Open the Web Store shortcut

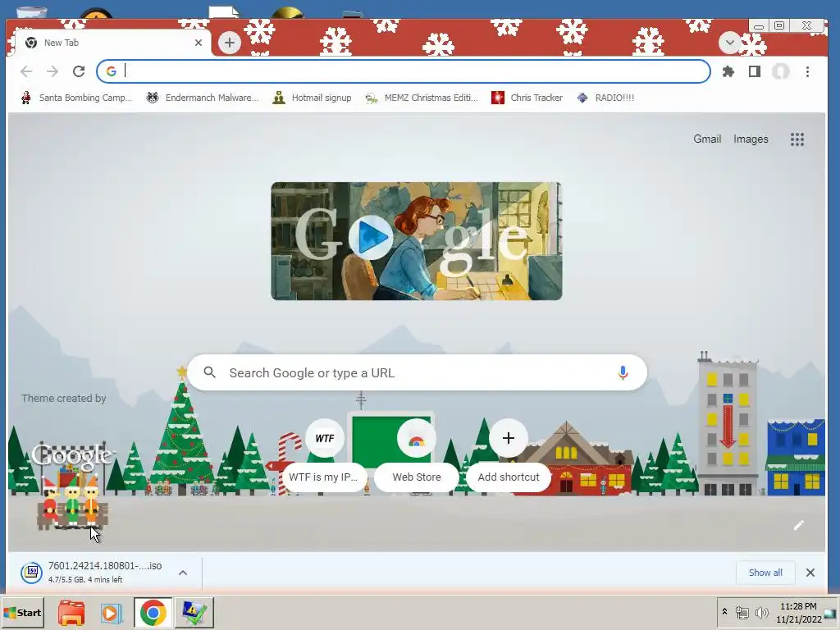pos(416,454)
